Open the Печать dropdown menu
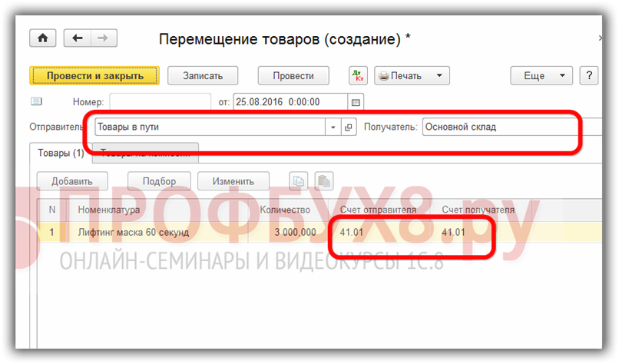 (411, 75)
